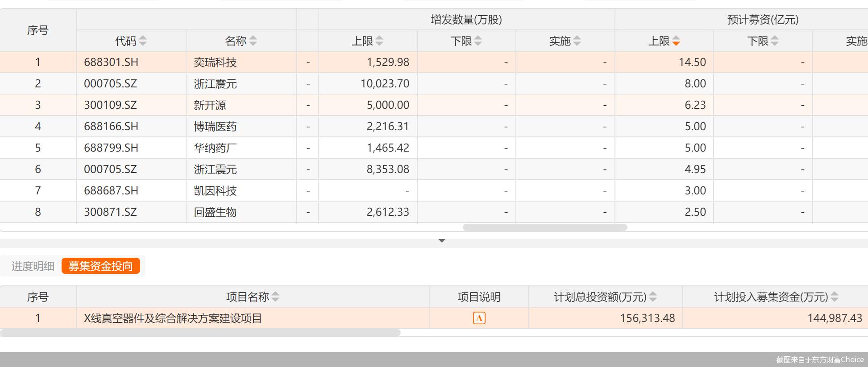
Task: Click the upper table 序号 header
Action: click(x=38, y=30)
